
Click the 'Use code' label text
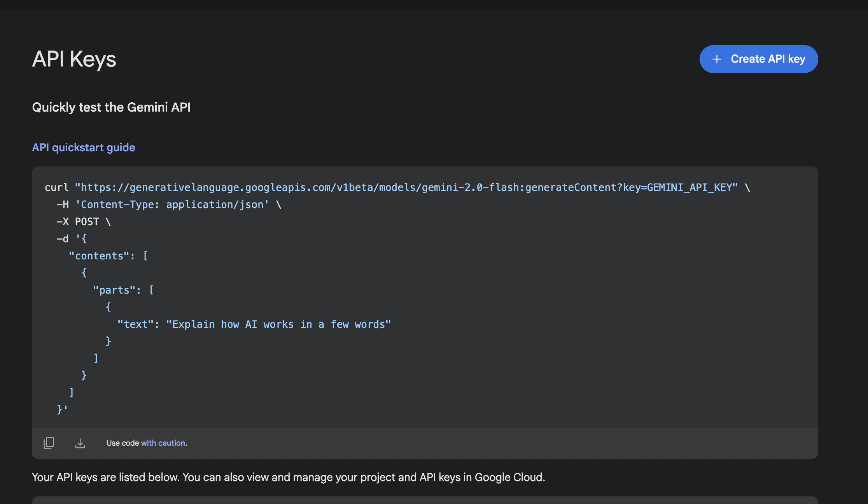pos(122,443)
